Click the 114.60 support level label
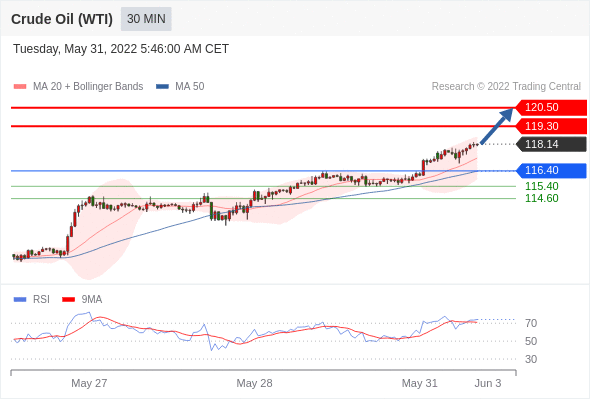 point(541,198)
